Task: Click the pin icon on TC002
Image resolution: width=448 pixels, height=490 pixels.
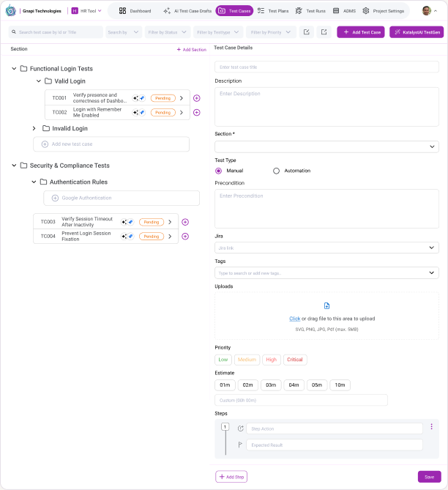Action: point(142,113)
